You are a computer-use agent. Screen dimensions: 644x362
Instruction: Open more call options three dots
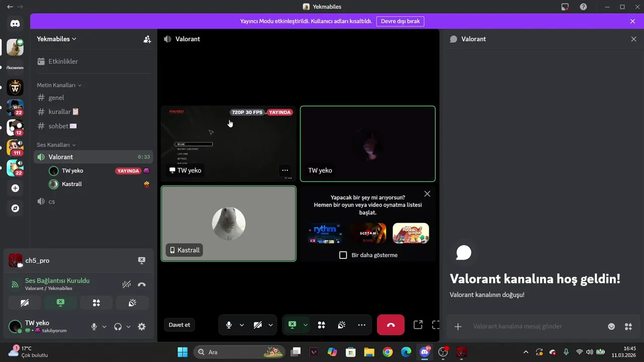pyautogui.click(x=362, y=325)
